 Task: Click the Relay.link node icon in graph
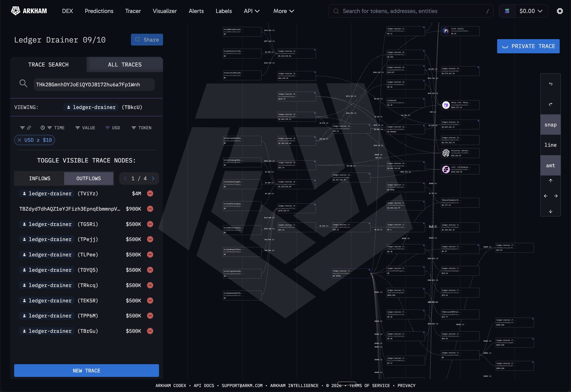click(446, 105)
